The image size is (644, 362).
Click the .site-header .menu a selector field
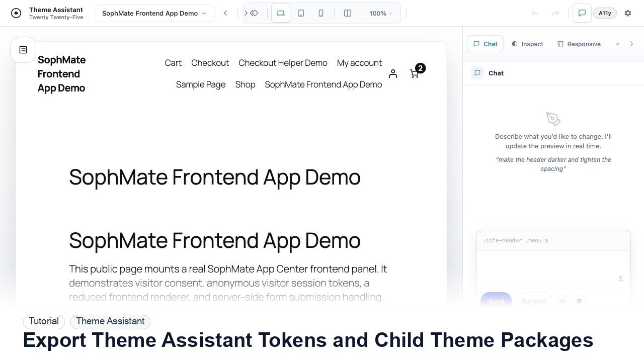click(553, 240)
